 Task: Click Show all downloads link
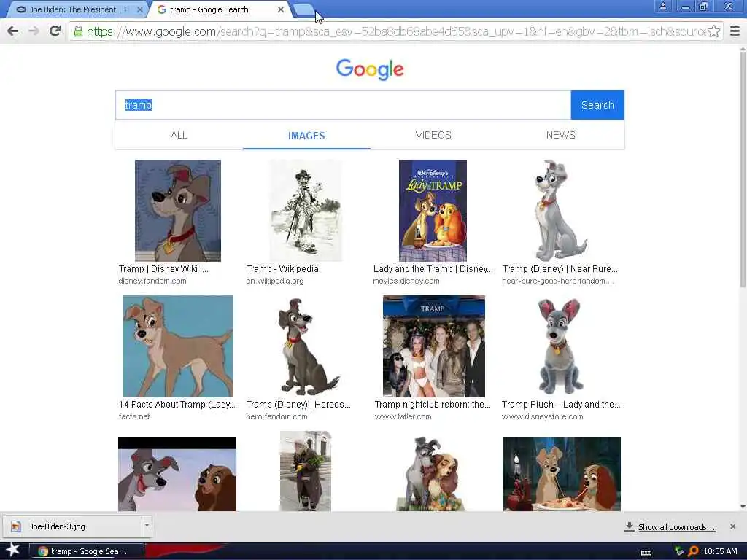[x=676, y=527]
